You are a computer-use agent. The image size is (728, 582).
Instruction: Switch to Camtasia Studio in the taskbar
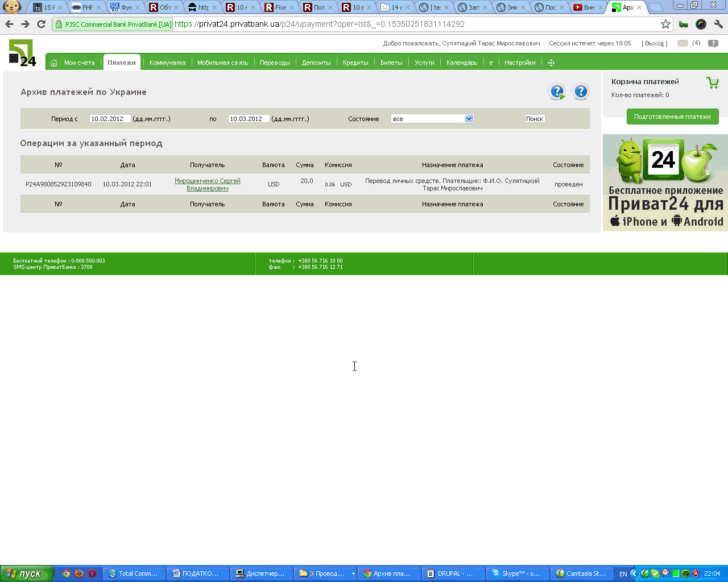coord(582,573)
